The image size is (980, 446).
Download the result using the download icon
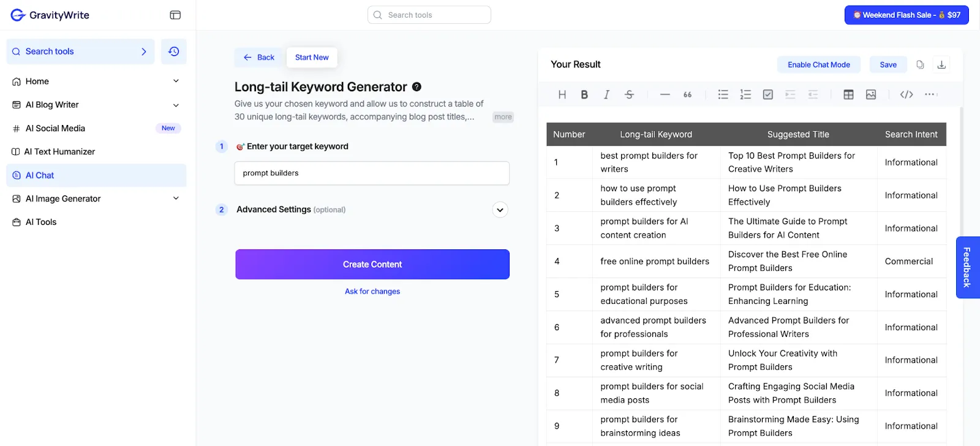click(942, 64)
